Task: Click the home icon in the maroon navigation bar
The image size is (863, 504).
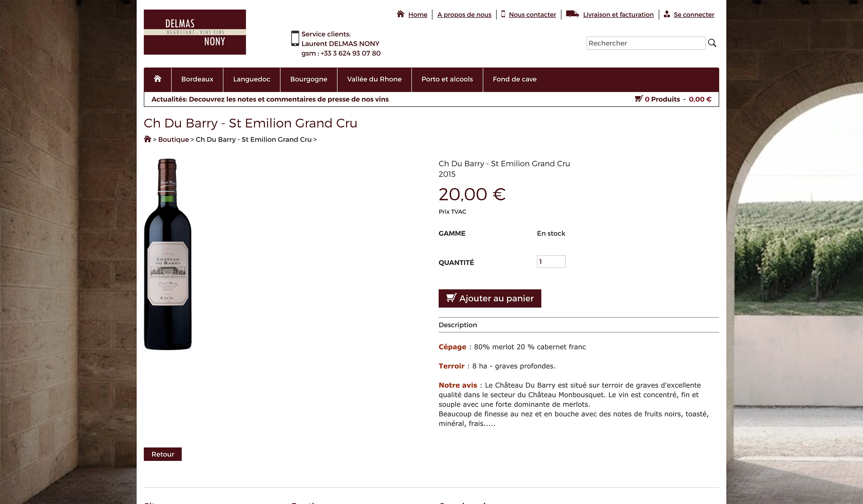Action: pyautogui.click(x=158, y=79)
